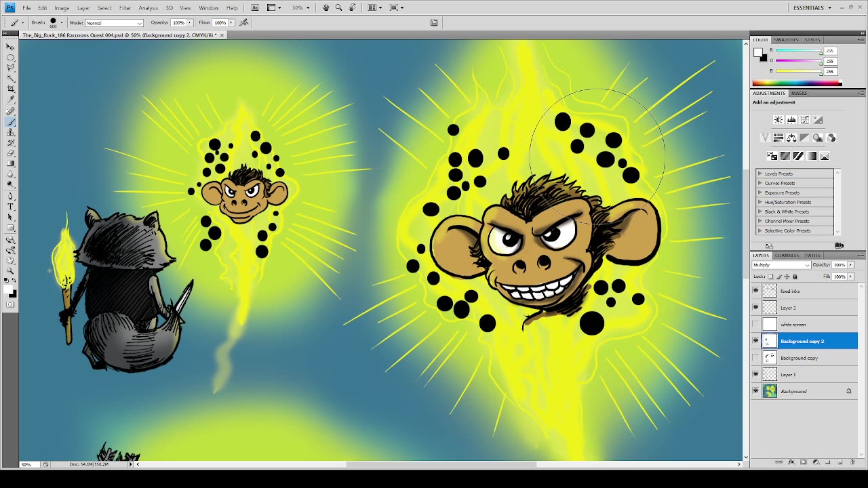Hide the fixed inks layer
The width and height of the screenshot is (868, 488).
tap(755, 291)
